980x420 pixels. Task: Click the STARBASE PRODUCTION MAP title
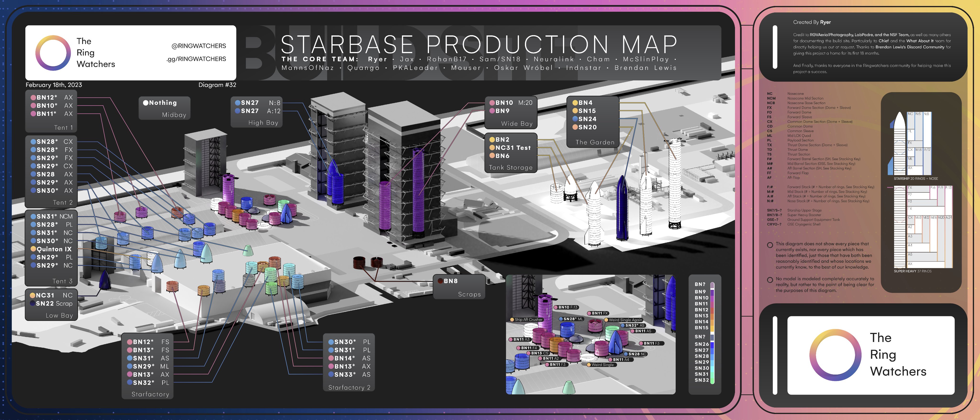(x=479, y=44)
